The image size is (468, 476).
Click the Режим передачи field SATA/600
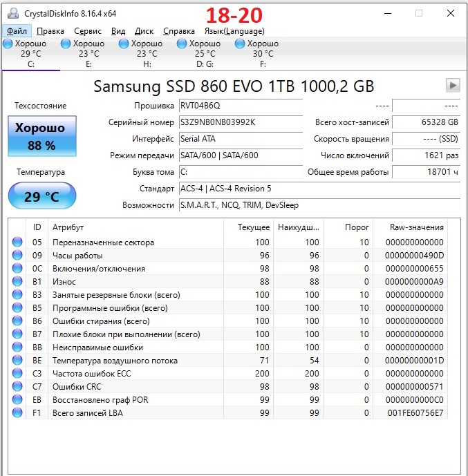(241, 155)
